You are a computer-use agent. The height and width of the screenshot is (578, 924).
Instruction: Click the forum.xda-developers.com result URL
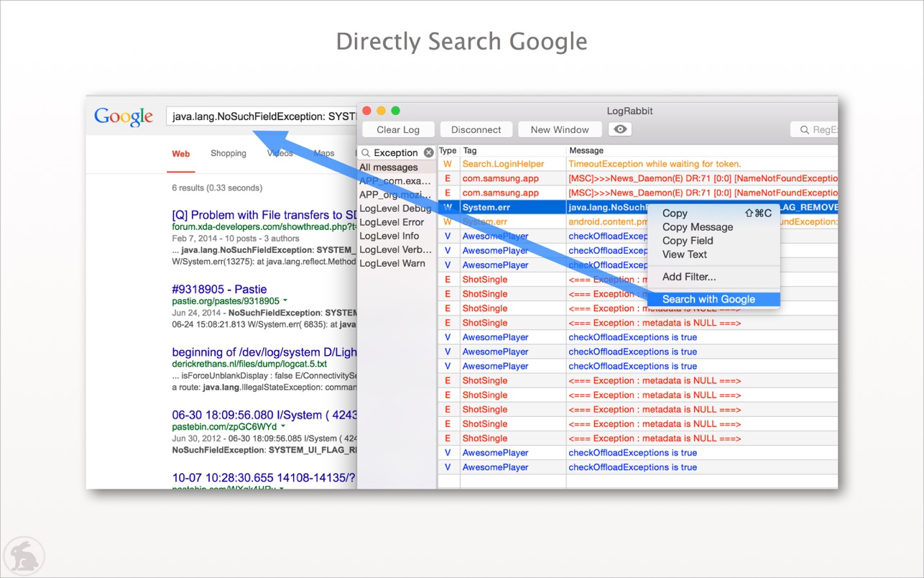click(264, 227)
